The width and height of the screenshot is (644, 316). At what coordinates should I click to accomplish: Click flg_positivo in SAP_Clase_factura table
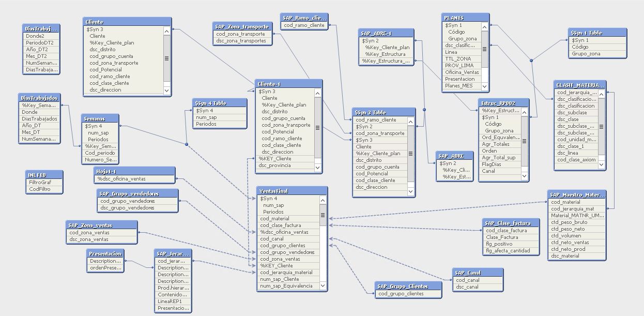coord(512,244)
